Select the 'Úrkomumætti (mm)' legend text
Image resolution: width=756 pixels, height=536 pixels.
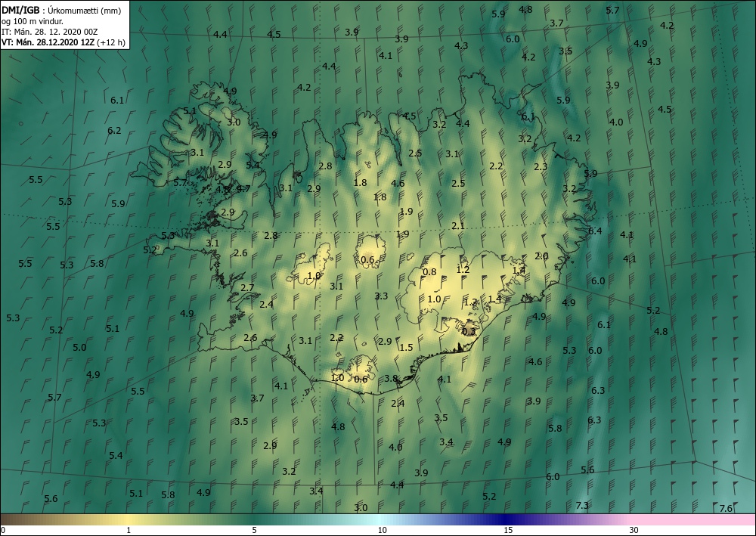click(85, 11)
